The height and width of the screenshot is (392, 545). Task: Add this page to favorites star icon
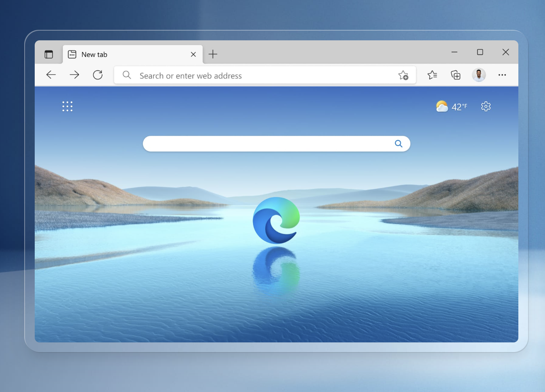point(403,75)
